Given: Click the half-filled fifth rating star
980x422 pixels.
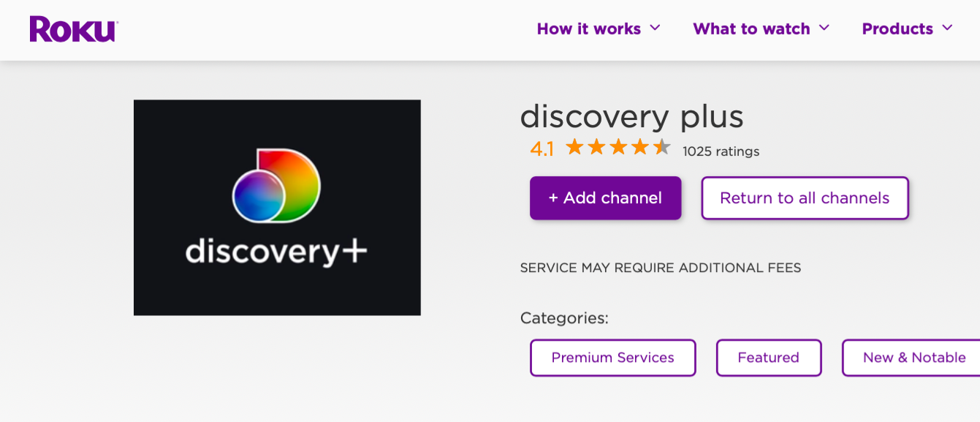Looking at the screenshot, I should point(662,148).
